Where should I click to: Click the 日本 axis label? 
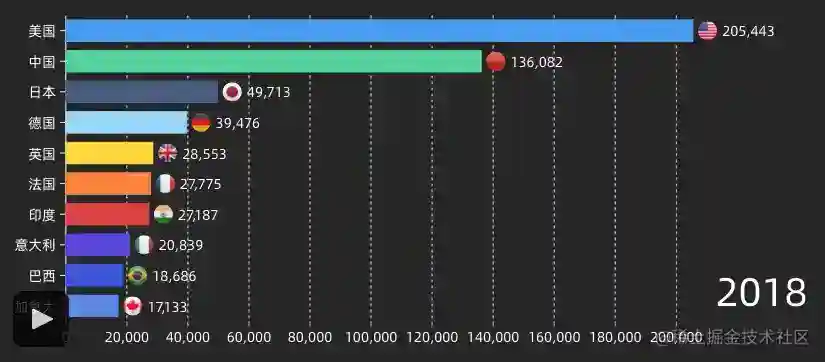pos(42,93)
